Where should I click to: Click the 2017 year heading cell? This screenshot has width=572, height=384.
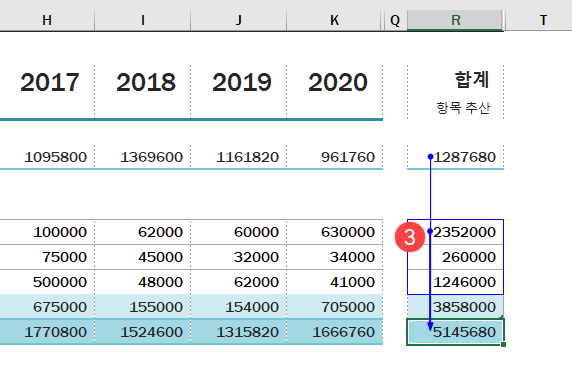coord(47,91)
